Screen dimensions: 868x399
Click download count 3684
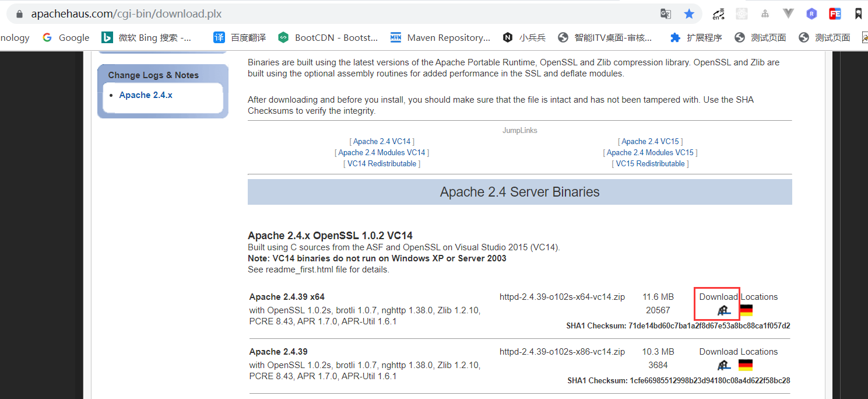click(x=658, y=365)
